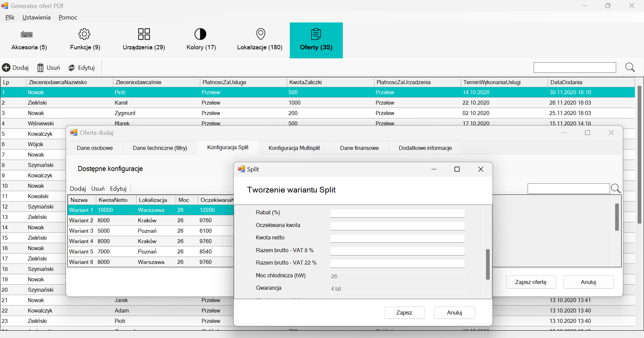This screenshot has height=338, width=644.
Task: Switch to the Konfiguracja Multisplit tab
Action: pos(294,148)
